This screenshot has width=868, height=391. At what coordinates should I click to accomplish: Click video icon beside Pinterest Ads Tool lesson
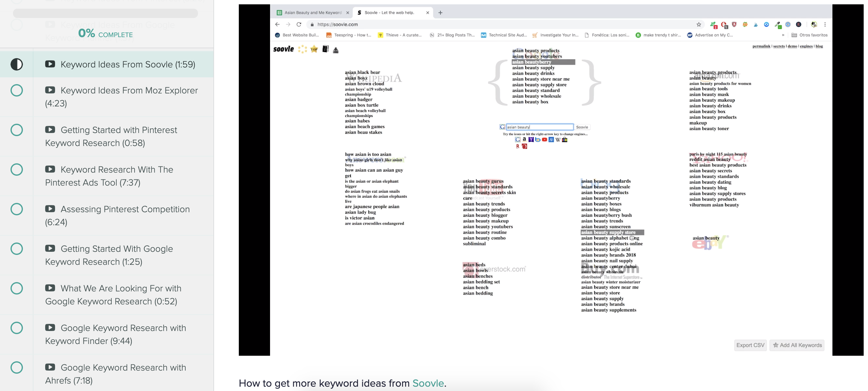pyautogui.click(x=50, y=169)
